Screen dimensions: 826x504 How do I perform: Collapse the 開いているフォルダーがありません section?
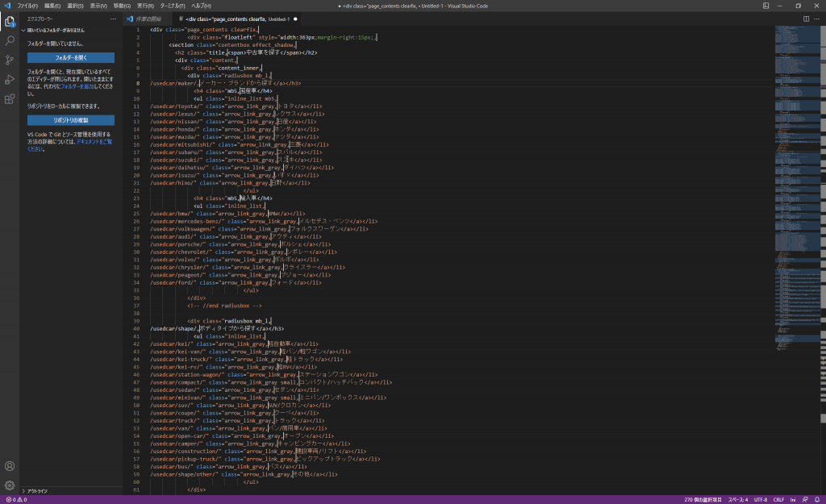(x=56, y=31)
